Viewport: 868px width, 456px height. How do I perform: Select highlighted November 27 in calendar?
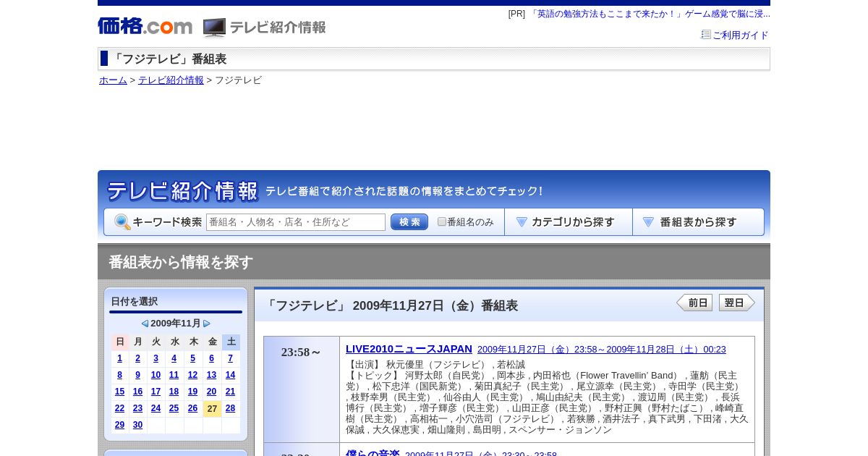click(212, 409)
